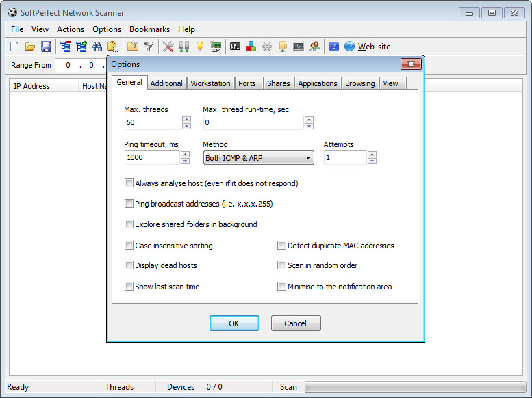Open the Bookmarks menu
Image resolution: width=532 pixels, height=398 pixels.
[x=149, y=29]
